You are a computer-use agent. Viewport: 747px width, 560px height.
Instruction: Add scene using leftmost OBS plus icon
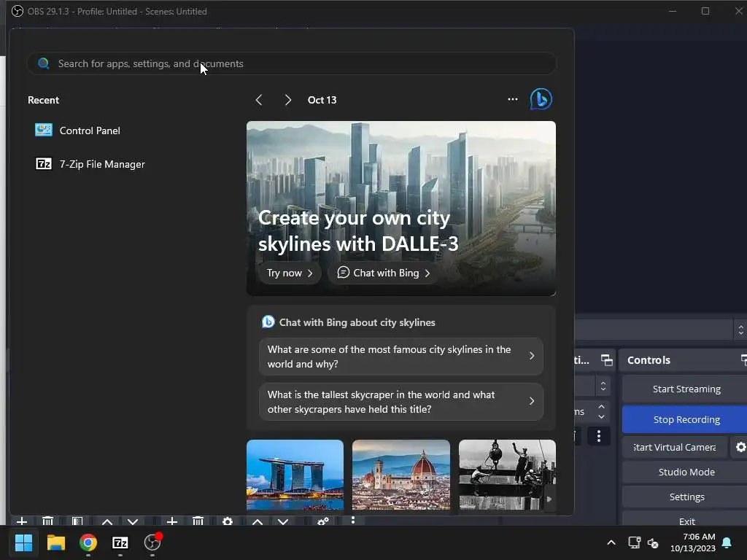pos(22,521)
